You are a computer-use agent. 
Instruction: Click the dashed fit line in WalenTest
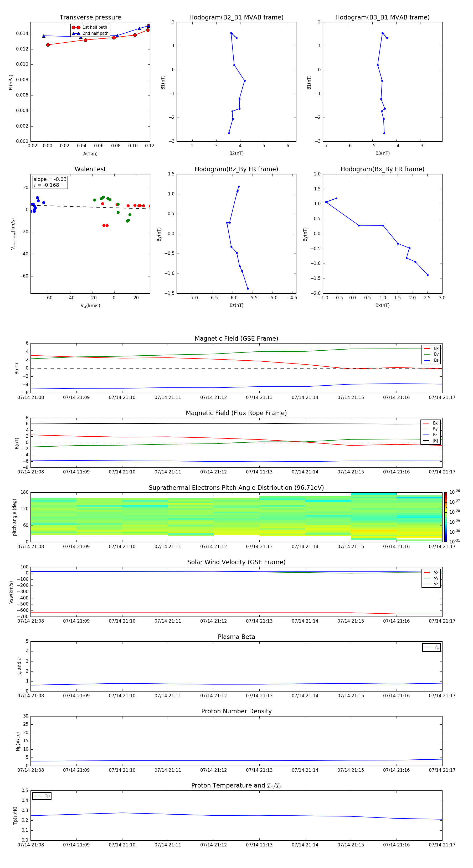click(x=90, y=207)
